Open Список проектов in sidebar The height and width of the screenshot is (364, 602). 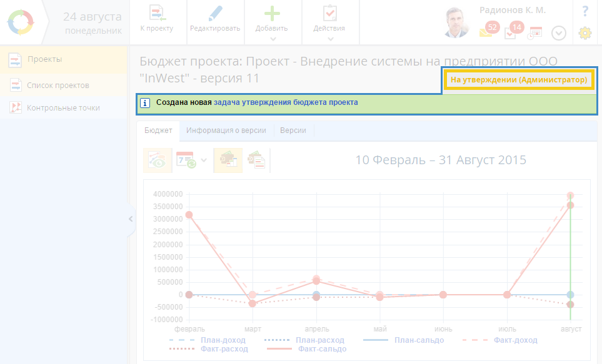coord(63,85)
